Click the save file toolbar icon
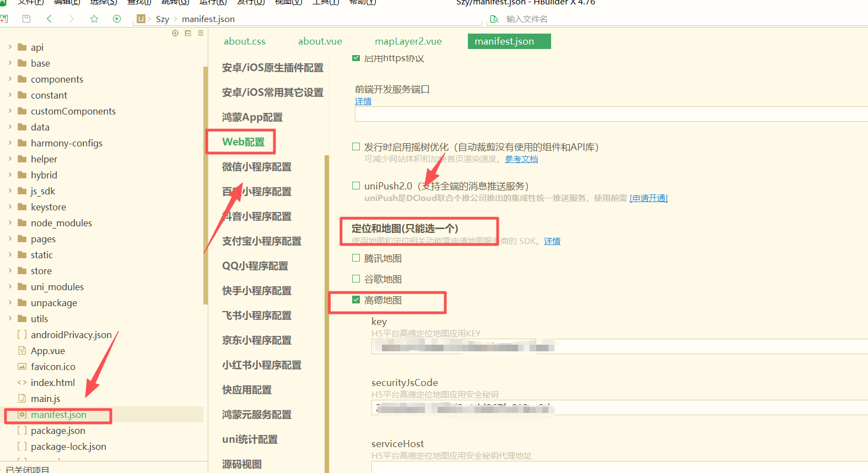 coord(26,19)
